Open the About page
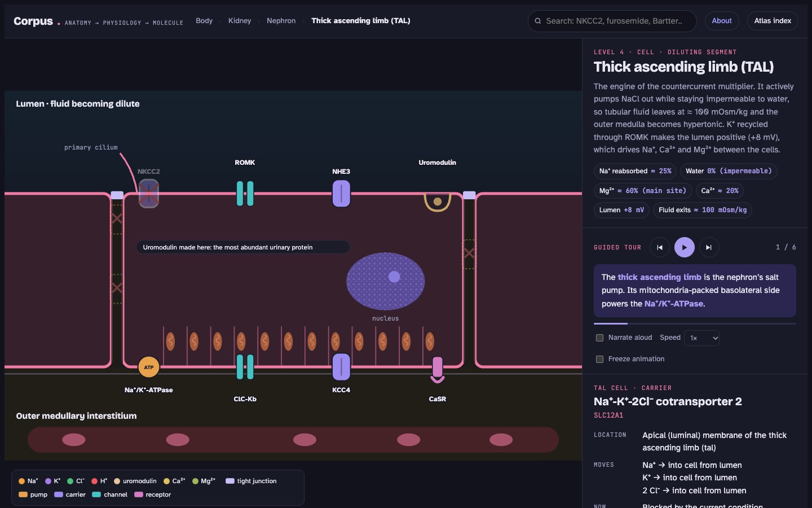This screenshot has height=508, width=812. coord(722,21)
